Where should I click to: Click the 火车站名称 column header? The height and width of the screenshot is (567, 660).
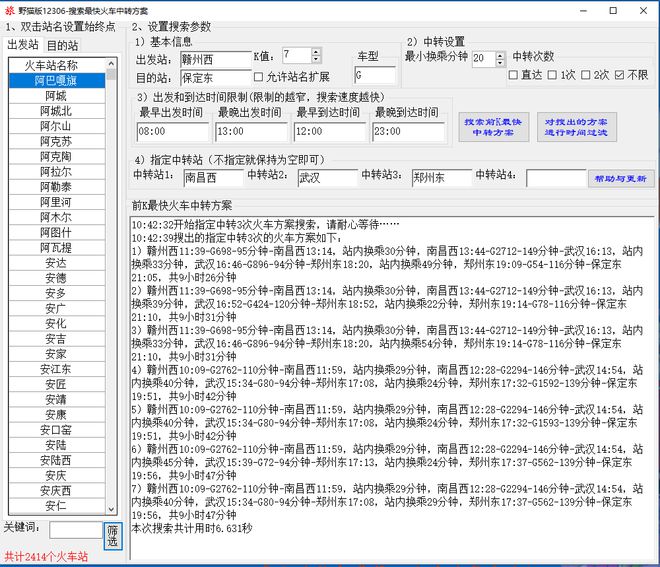pyautogui.click(x=57, y=65)
